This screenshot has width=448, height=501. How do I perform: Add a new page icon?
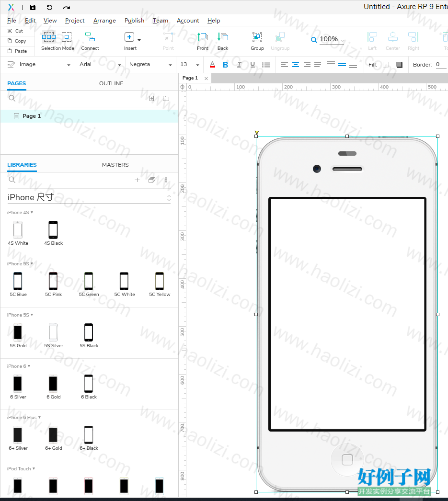click(152, 98)
